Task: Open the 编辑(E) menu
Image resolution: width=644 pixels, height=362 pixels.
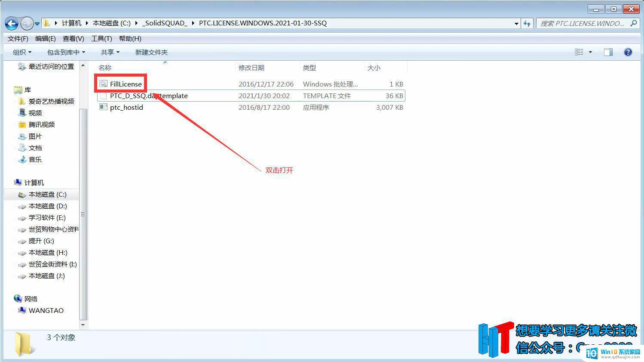Action: 45,38
